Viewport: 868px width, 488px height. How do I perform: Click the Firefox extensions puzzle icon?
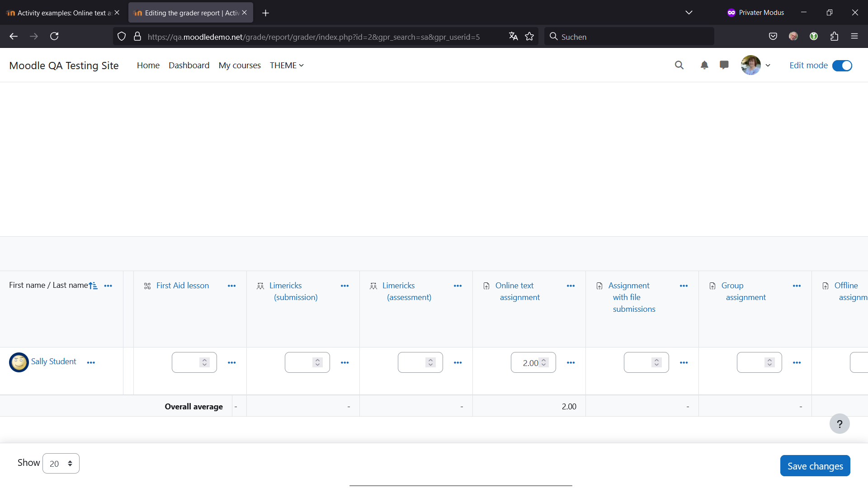click(835, 36)
